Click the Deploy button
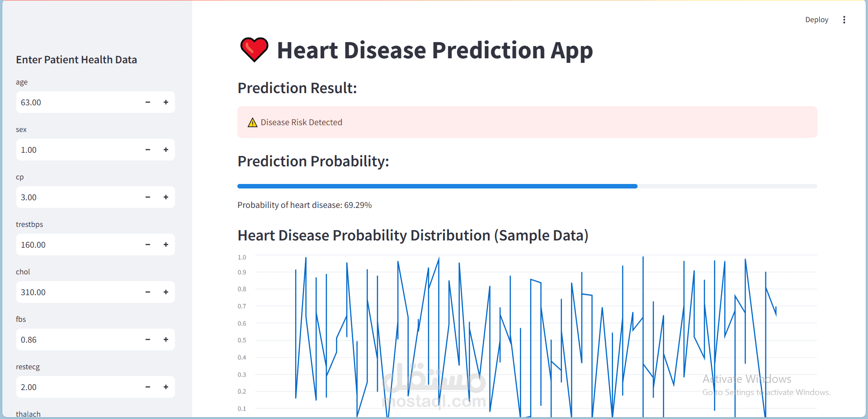Viewport: 868px width, 419px height. point(816,20)
